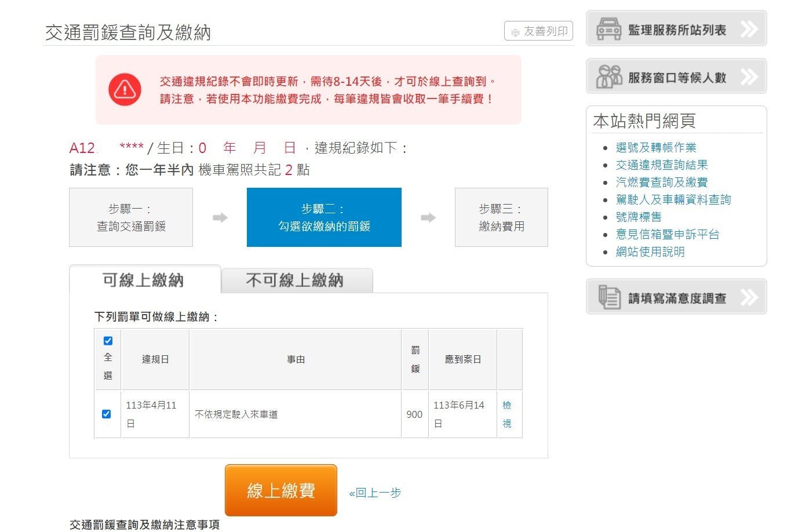Image resolution: width=802 pixels, height=532 pixels.
Task: Click the printer icon in 友善列印
Action: click(515, 32)
